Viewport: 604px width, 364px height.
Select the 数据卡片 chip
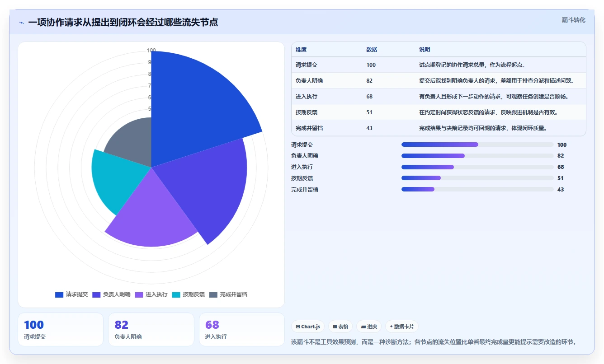(402, 327)
